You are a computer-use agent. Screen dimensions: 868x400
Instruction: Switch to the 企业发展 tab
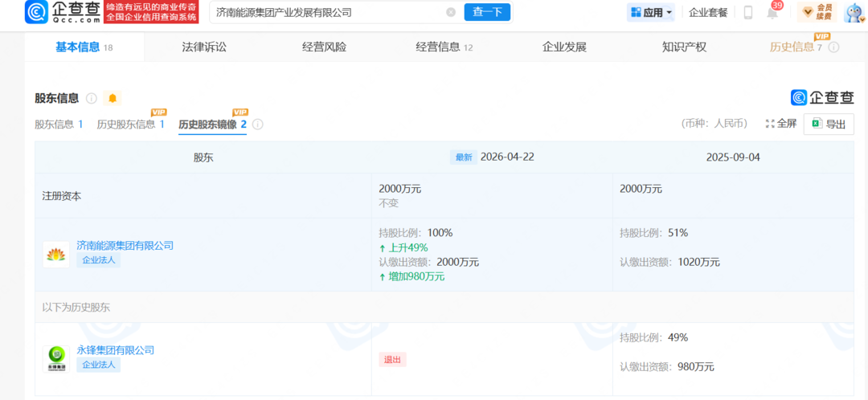click(x=564, y=47)
